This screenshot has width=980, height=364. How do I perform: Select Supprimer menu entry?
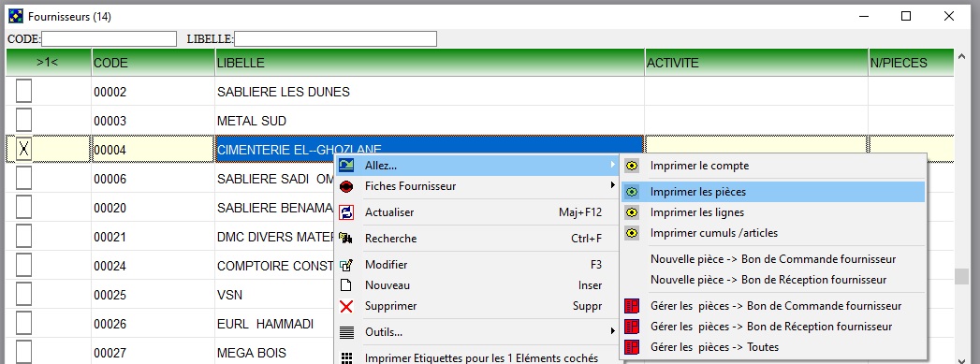[477, 306]
